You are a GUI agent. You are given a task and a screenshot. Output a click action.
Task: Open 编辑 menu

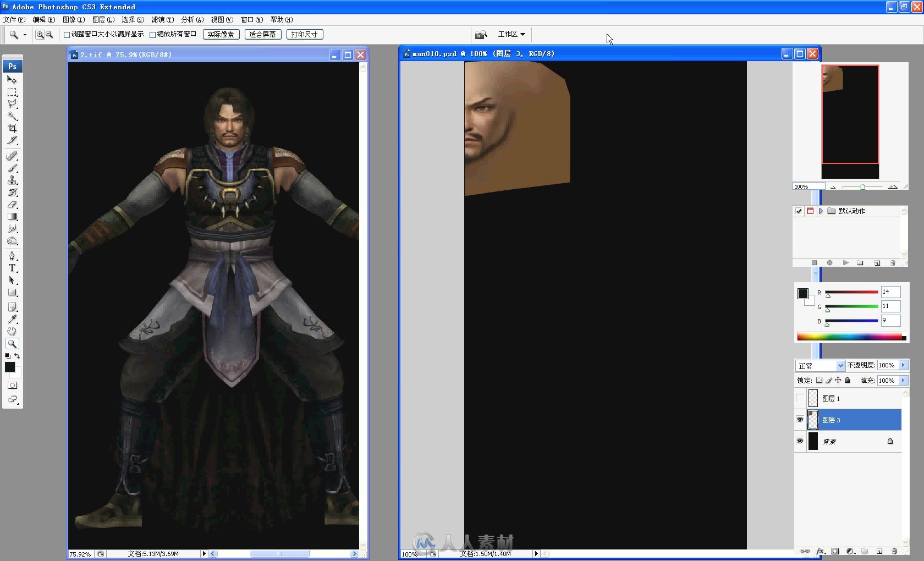pyautogui.click(x=44, y=20)
